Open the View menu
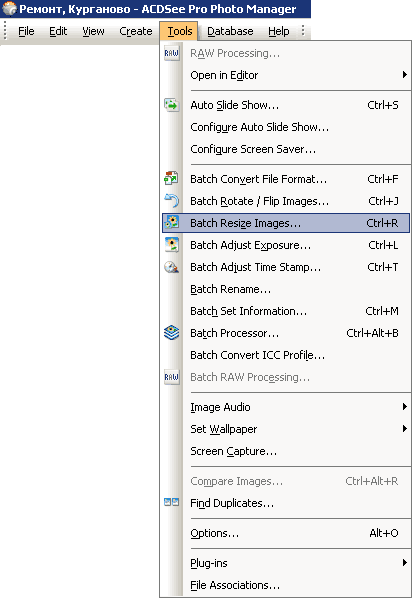 [93, 31]
